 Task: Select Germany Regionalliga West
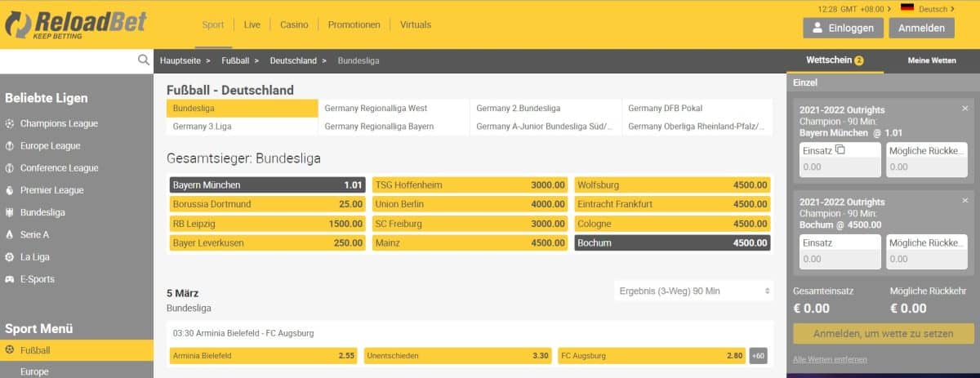(394, 108)
